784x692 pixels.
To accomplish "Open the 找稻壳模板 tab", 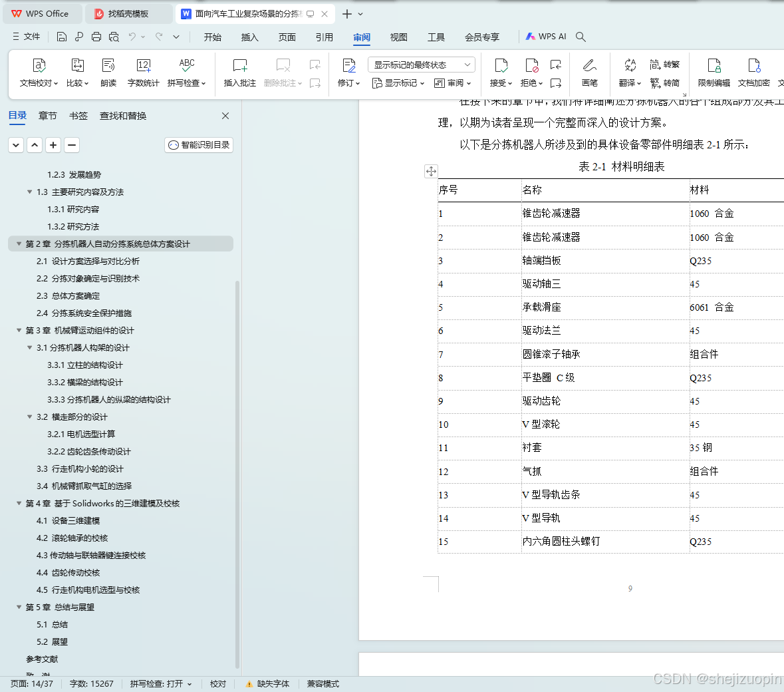I will pos(128,14).
